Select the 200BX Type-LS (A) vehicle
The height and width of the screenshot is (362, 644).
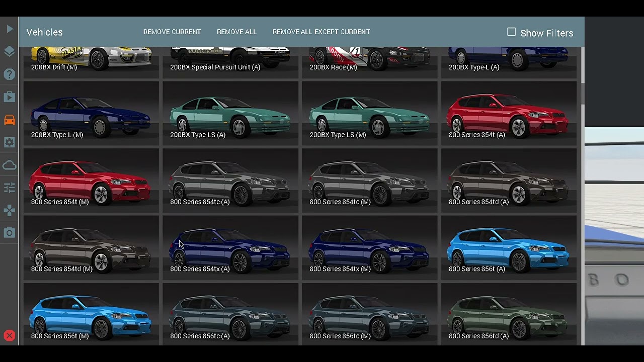tap(230, 114)
